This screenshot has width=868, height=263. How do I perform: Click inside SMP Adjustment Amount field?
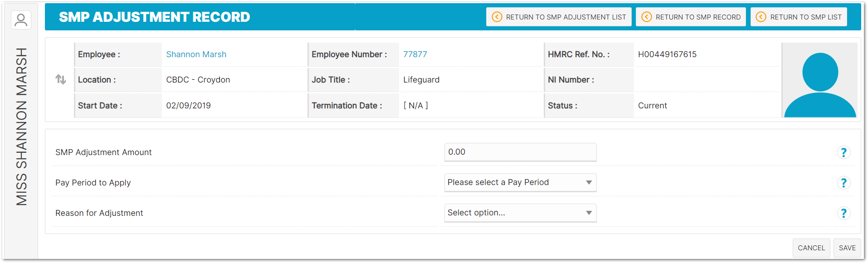point(520,152)
